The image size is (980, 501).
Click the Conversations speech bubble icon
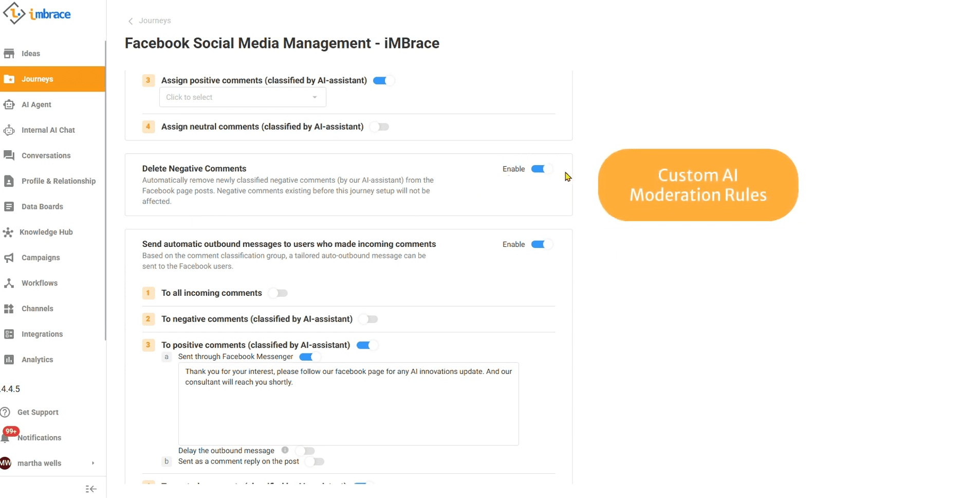(x=9, y=155)
